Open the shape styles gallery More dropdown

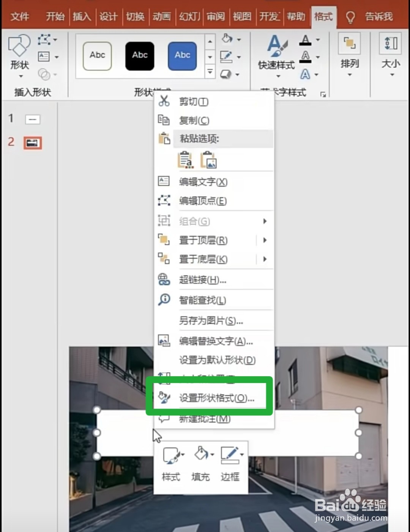pos(210,72)
